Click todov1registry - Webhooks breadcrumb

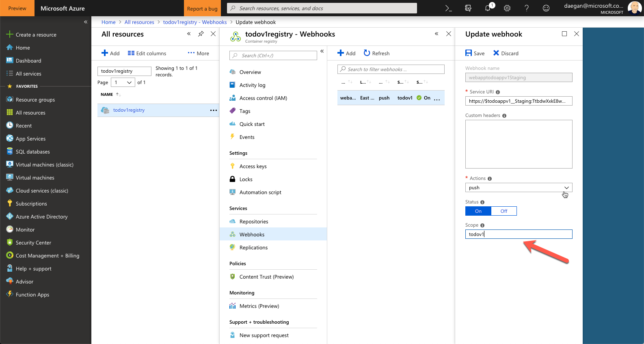pos(195,22)
